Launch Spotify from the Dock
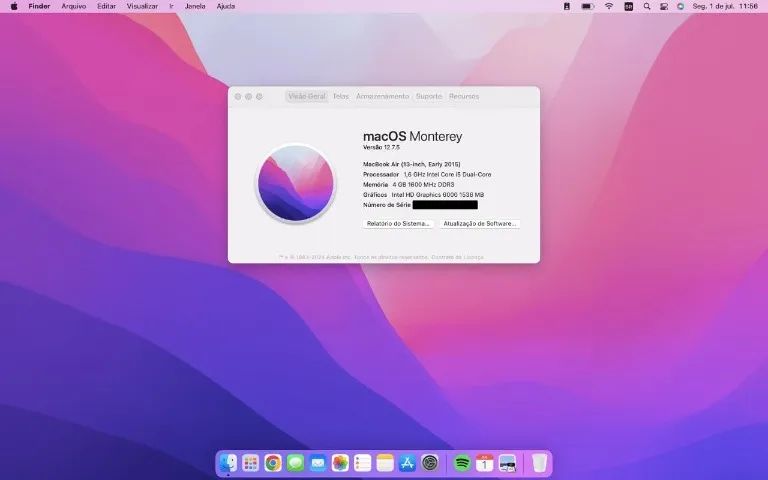 coord(462,462)
